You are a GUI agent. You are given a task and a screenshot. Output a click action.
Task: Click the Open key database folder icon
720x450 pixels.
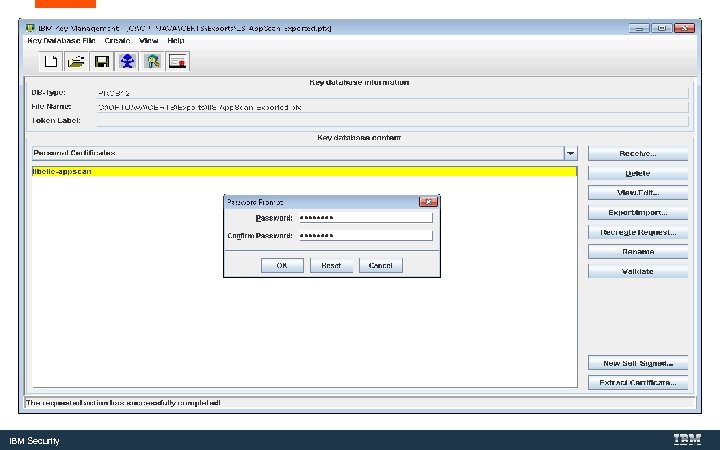click(76, 61)
